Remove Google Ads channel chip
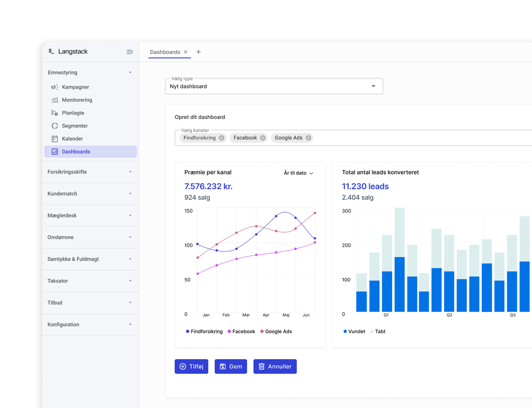Screen dimensions: 532x408 point(308,138)
